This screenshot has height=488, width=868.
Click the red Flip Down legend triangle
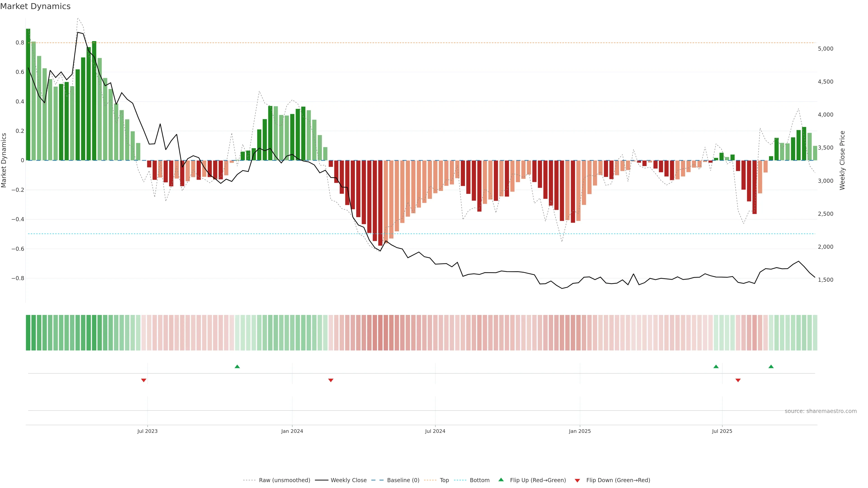click(577, 481)
